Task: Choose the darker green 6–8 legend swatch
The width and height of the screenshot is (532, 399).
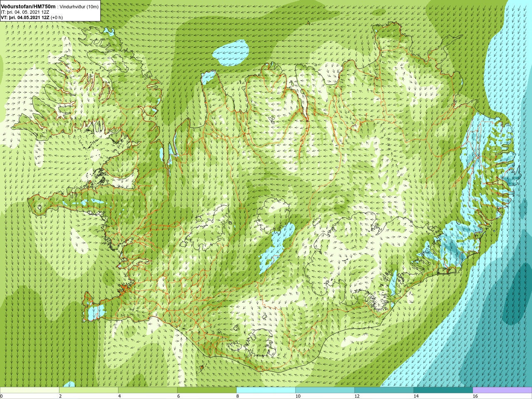Action: [207, 390]
